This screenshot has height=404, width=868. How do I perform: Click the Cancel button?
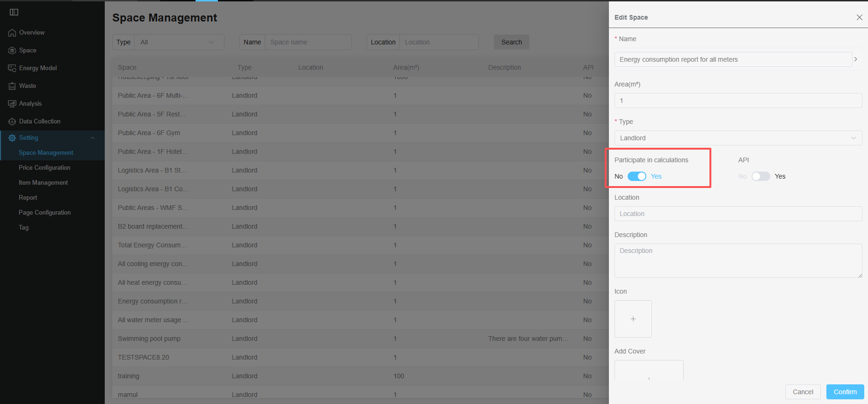click(803, 392)
